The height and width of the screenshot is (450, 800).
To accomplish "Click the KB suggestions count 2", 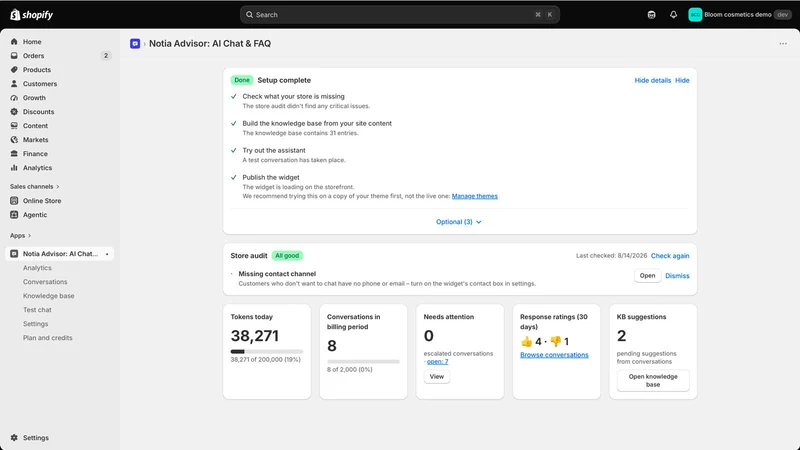I will [621, 336].
